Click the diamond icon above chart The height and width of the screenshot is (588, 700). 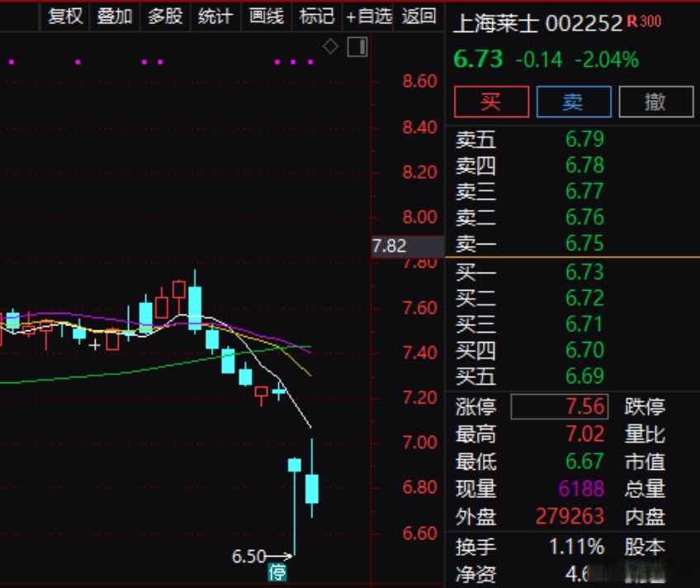pyautogui.click(x=330, y=46)
